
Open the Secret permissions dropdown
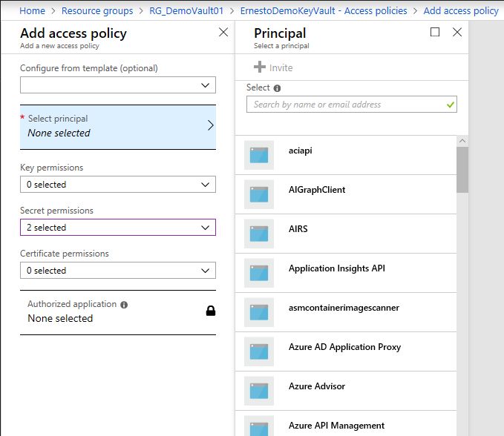pos(118,228)
